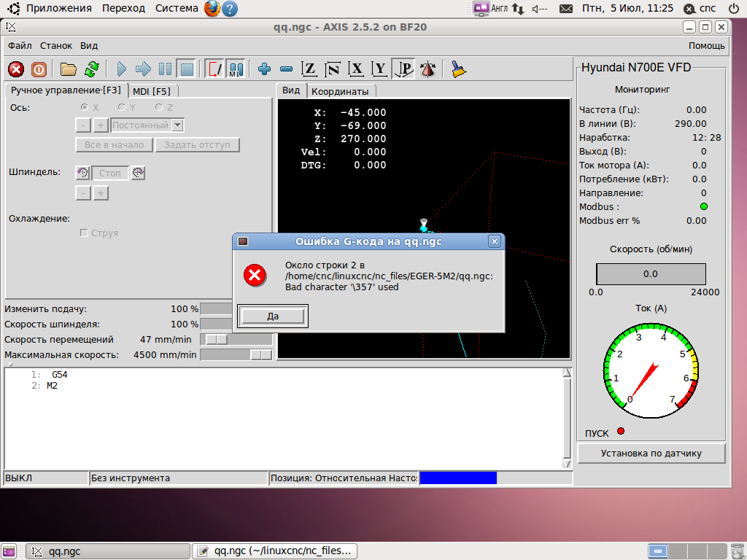Toggle the Emergency Stop toolbar icon
The height and width of the screenshot is (560, 747).
click(x=16, y=69)
